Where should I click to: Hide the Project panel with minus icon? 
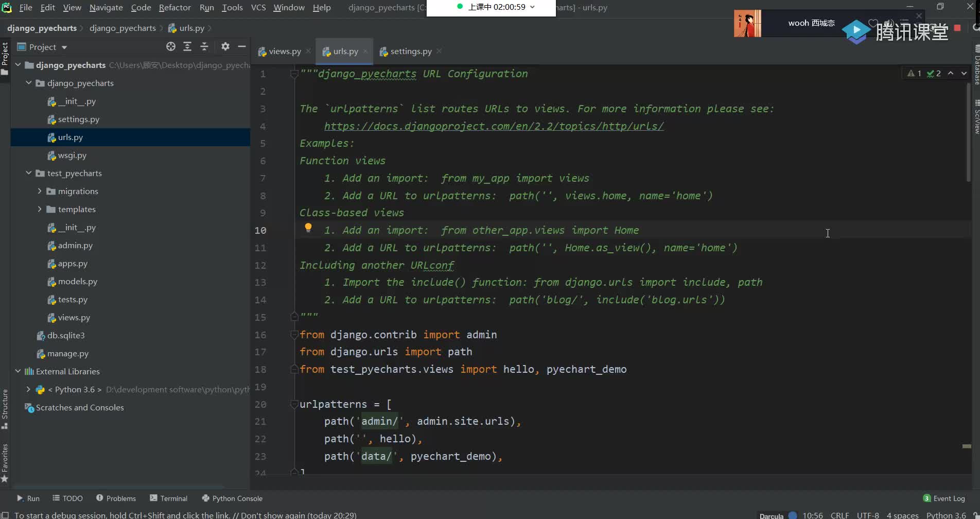point(242,47)
